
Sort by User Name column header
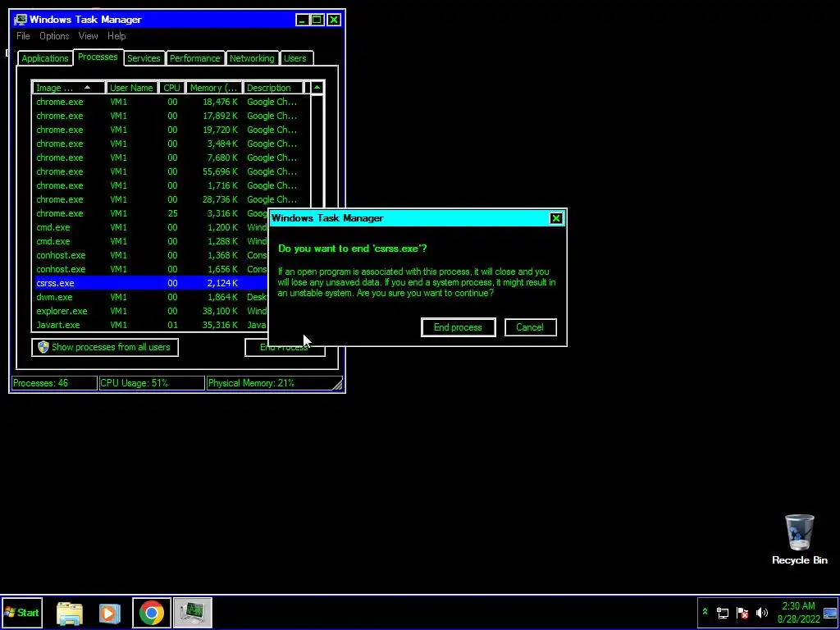pos(132,88)
